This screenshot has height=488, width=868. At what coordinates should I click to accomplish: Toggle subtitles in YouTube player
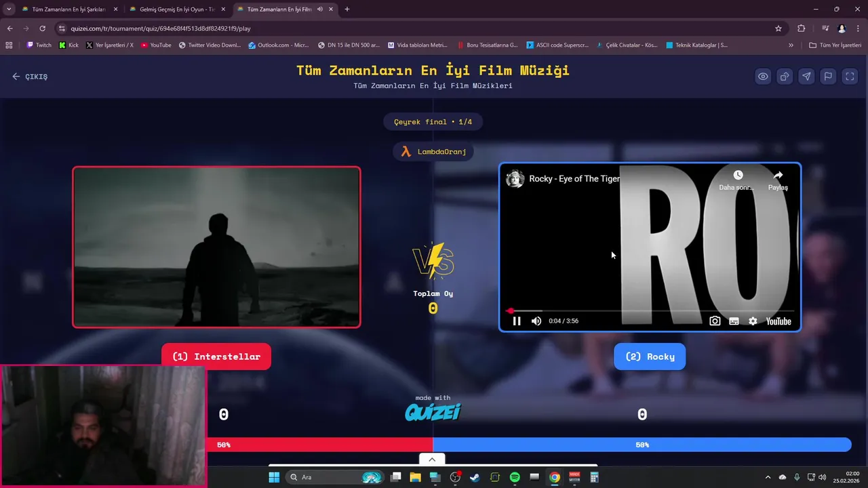734,321
